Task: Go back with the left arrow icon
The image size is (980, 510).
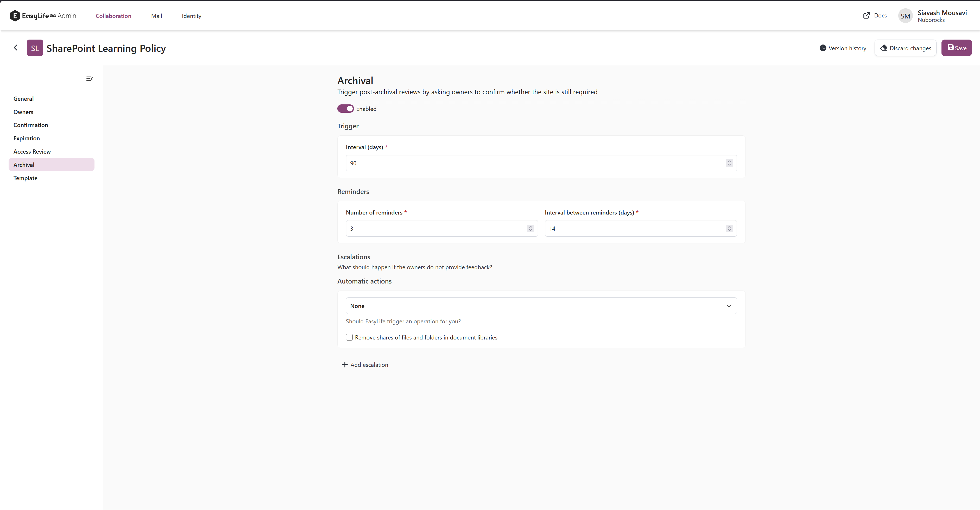Action: point(16,48)
